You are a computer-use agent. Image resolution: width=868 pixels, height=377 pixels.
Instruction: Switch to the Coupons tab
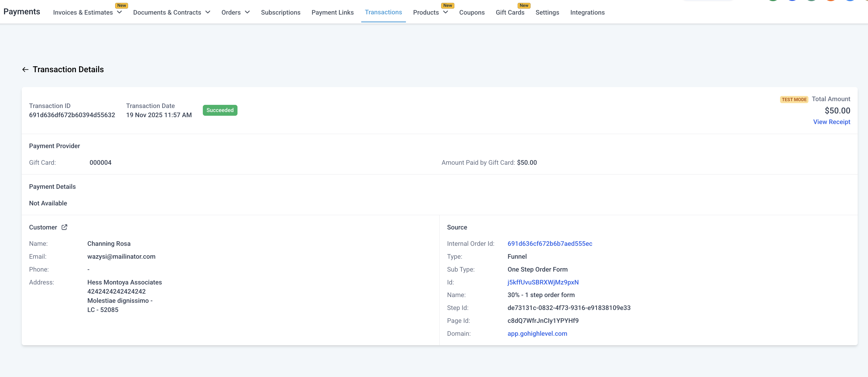coord(472,13)
